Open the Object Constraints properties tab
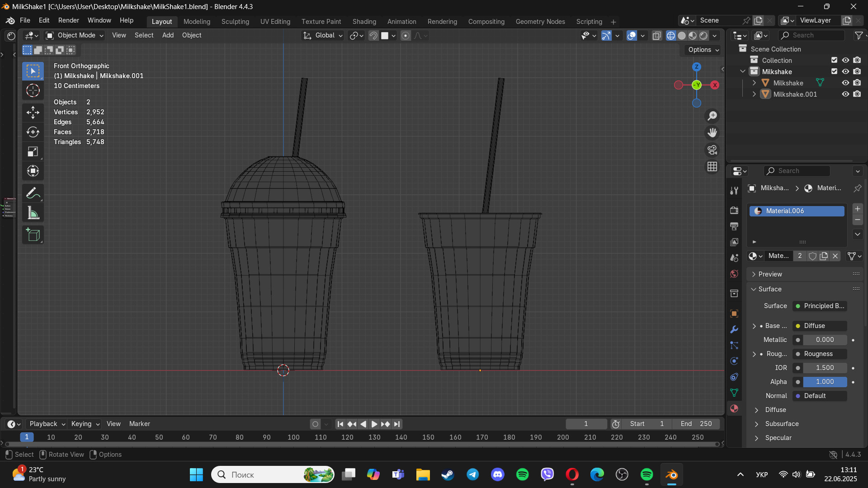The width and height of the screenshot is (868, 488). [734, 377]
